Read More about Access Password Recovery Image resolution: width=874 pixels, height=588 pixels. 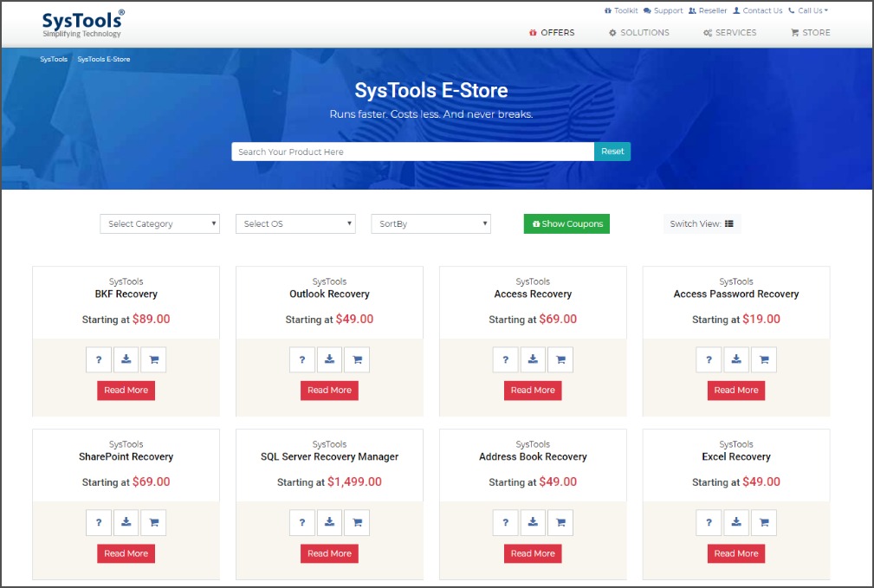click(736, 391)
